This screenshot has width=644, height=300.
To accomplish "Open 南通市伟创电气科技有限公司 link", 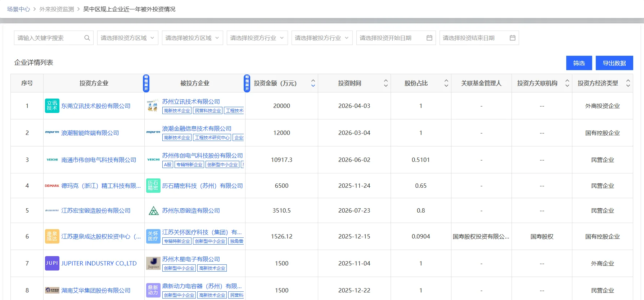I will click(x=99, y=160).
